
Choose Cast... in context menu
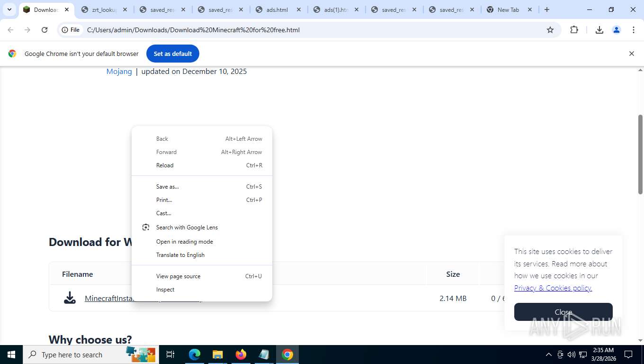202,213
